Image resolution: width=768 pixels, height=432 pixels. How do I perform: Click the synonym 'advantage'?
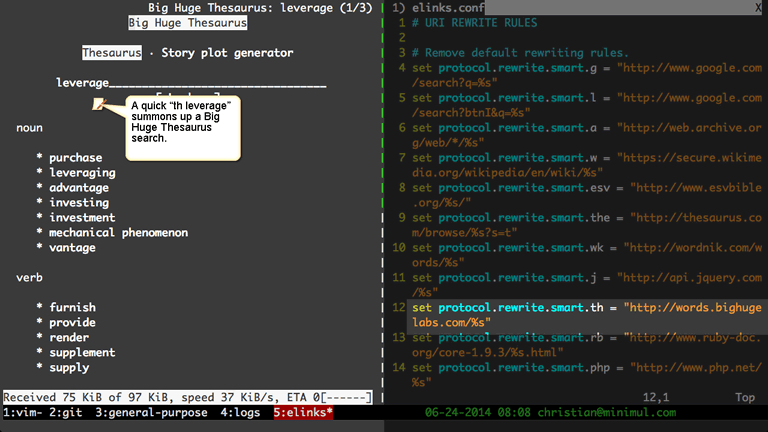pyautogui.click(x=79, y=188)
